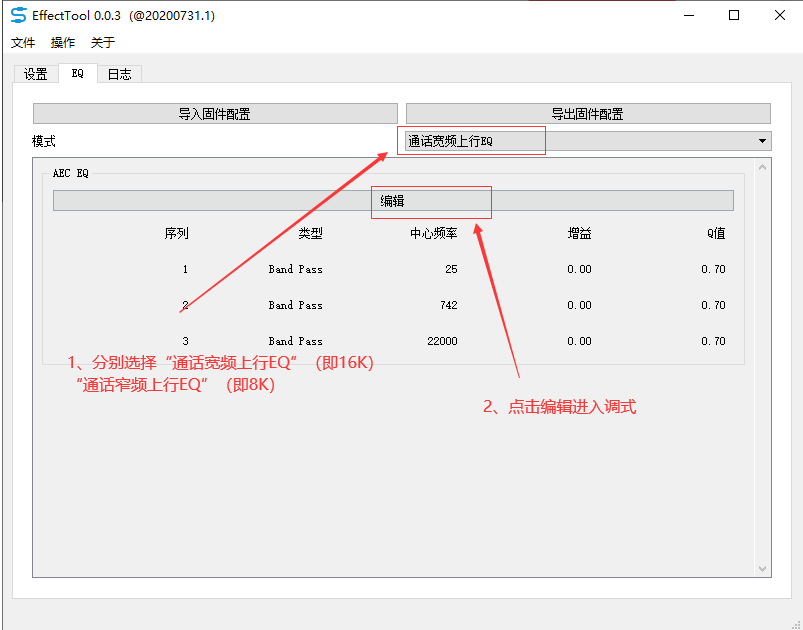Click the EffectTool app logo icon
The image size is (803, 630).
coord(18,15)
